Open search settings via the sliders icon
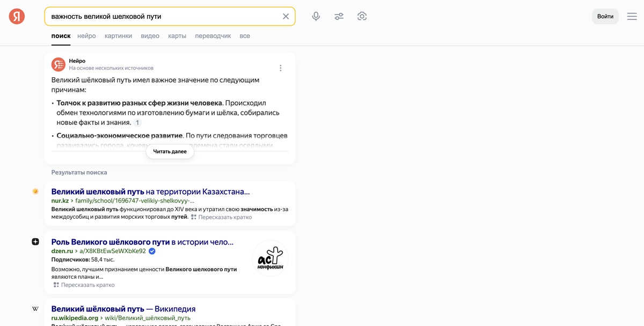The width and height of the screenshot is (644, 326). pos(339,16)
